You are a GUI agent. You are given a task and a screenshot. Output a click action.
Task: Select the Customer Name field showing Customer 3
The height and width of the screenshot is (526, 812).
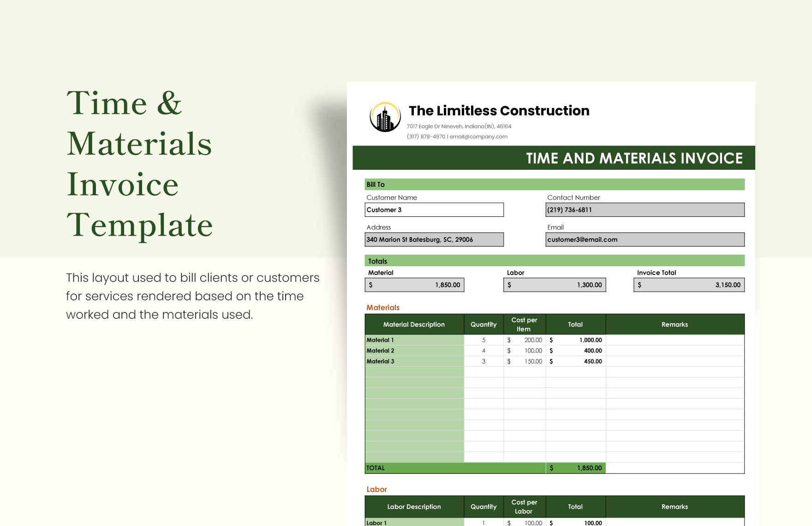(x=434, y=209)
